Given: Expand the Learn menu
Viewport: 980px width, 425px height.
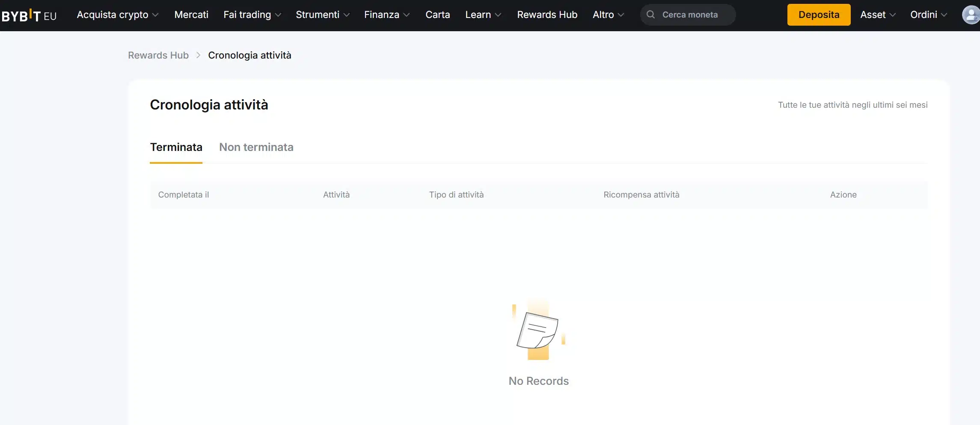Looking at the screenshot, I should point(483,15).
